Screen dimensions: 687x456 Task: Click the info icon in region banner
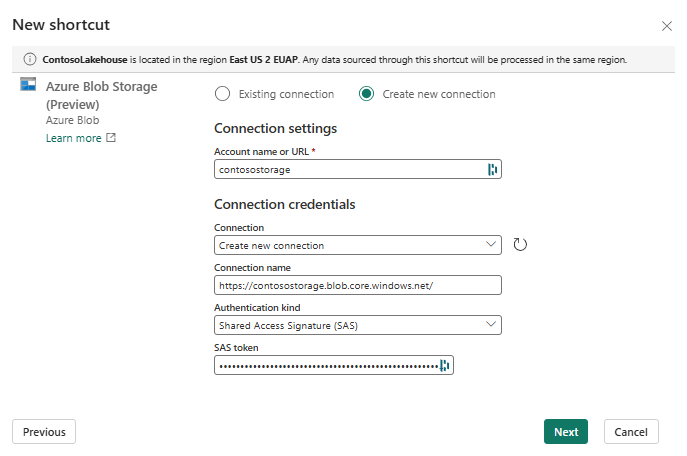point(29,59)
